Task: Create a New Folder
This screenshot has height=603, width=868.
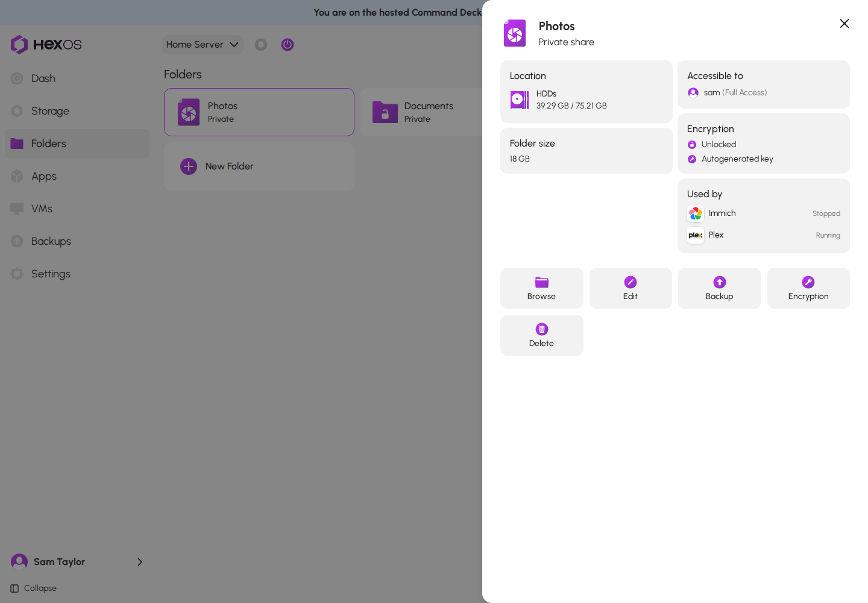Action: coord(259,166)
